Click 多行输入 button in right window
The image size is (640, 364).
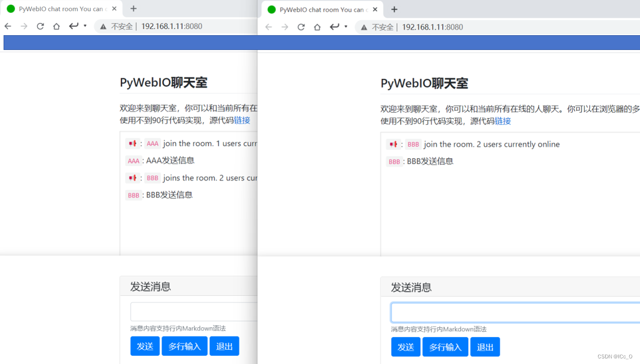(445, 347)
